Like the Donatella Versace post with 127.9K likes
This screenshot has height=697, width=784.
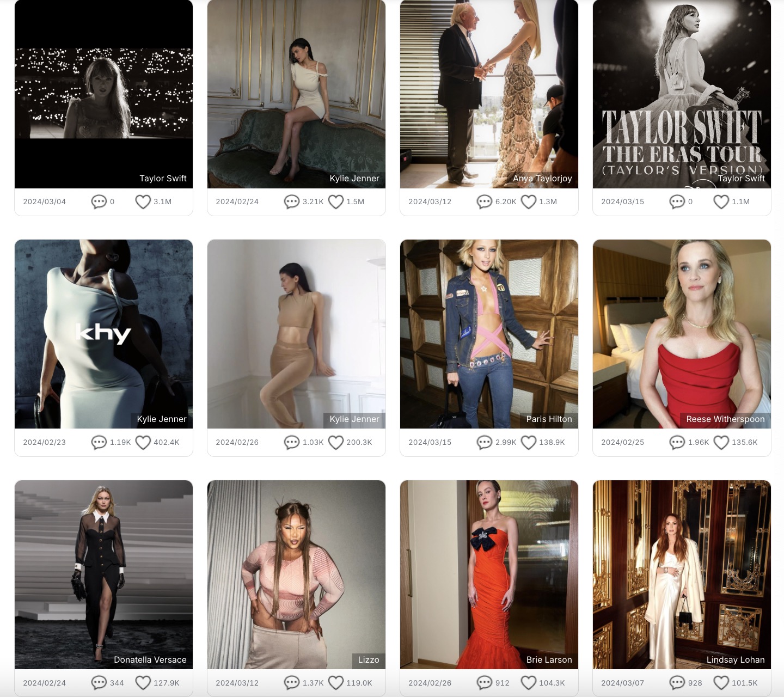pos(143,683)
